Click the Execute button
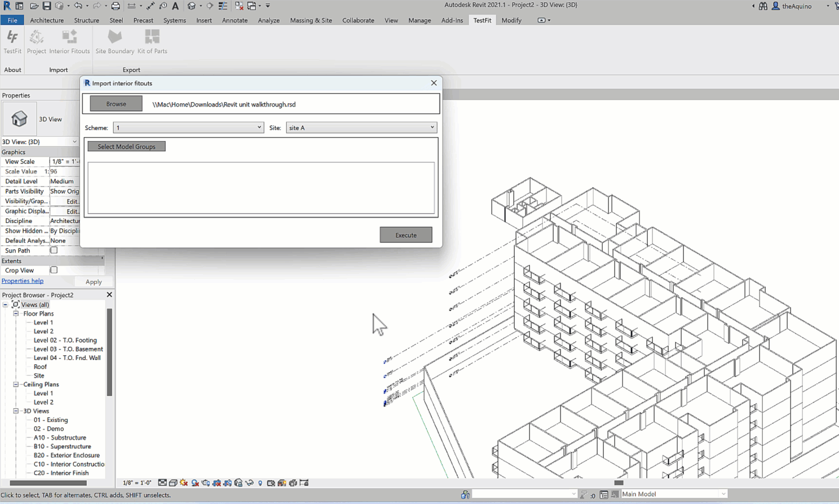Viewport: 839px width, 504px height. coord(406,235)
